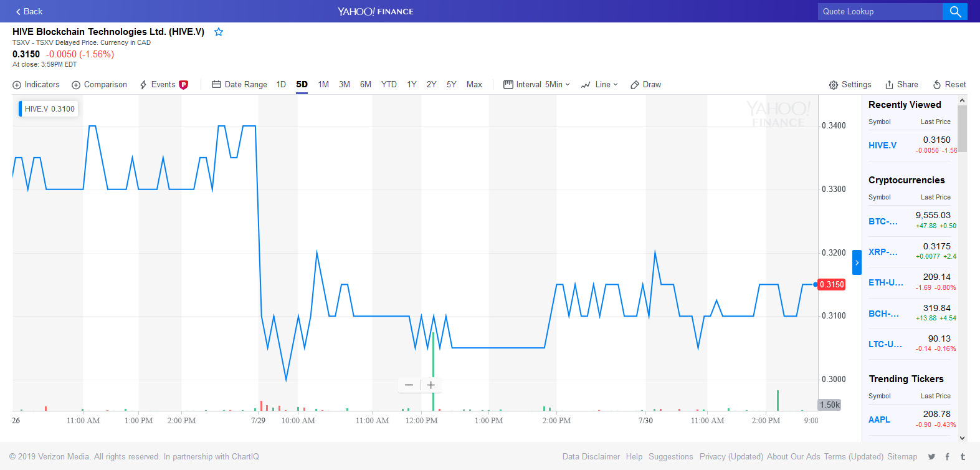Click the 7/30 date axis label

click(x=645, y=421)
